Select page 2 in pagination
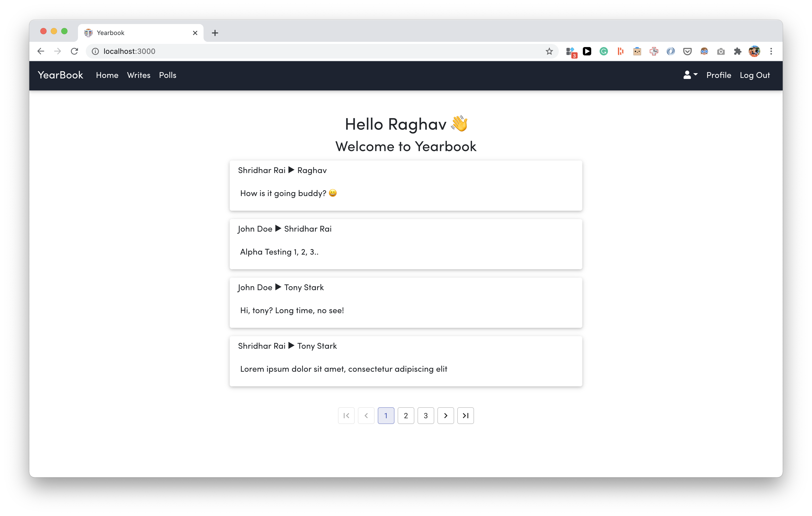This screenshot has width=812, height=516. click(406, 416)
